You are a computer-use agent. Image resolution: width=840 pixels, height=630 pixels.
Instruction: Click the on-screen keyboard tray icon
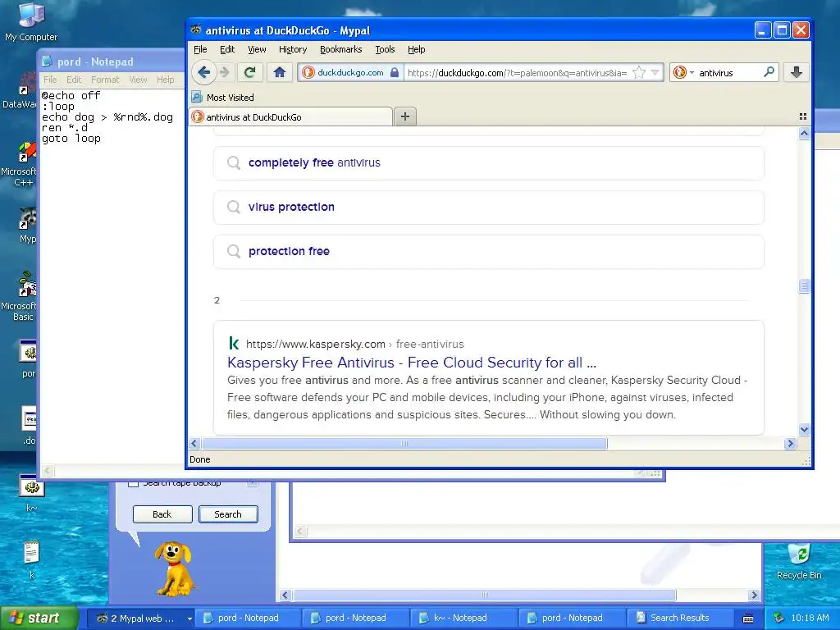pyautogui.click(x=748, y=619)
